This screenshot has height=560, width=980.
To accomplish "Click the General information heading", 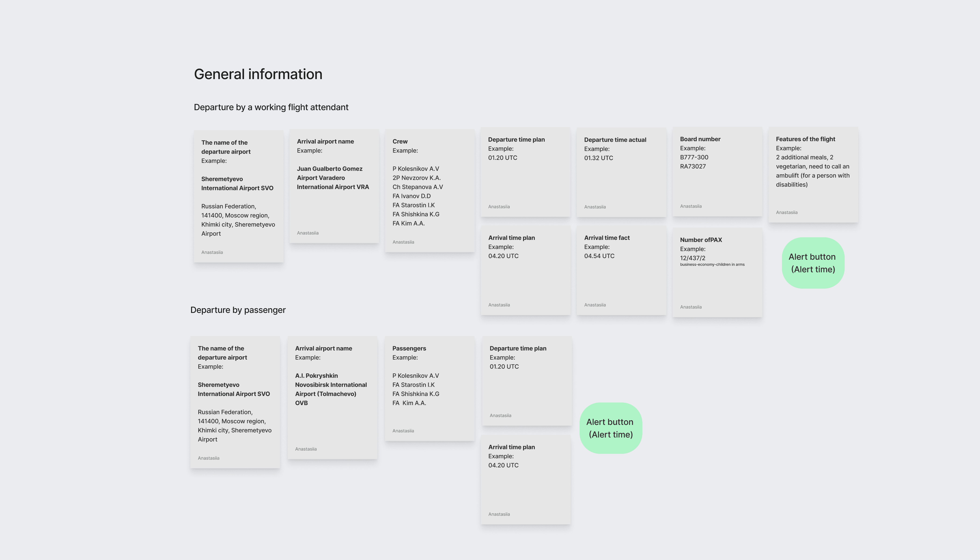I will pyautogui.click(x=258, y=74).
